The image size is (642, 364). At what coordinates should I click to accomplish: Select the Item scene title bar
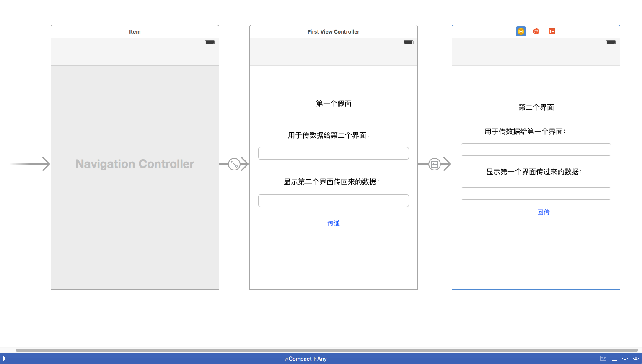point(135,31)
